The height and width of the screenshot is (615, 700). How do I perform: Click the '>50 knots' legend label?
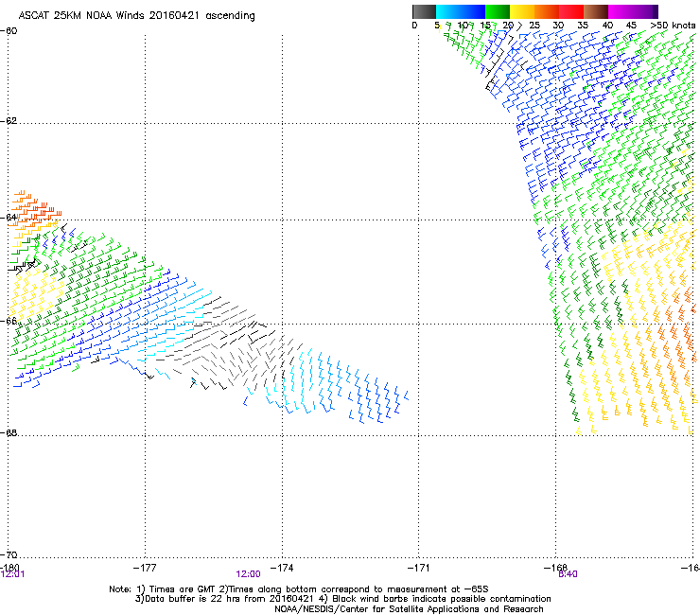673,26
